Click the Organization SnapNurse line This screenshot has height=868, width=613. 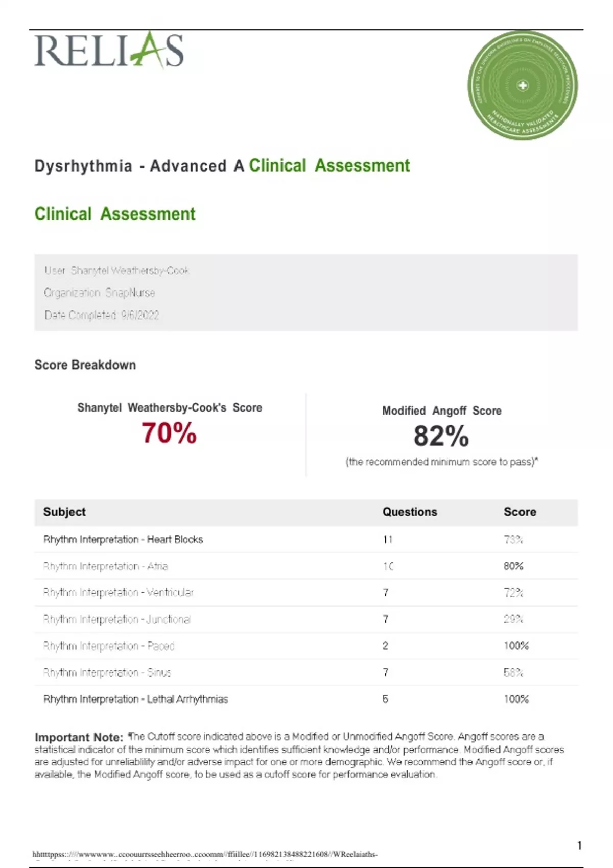pyautogui.click(x=99, y=293)
